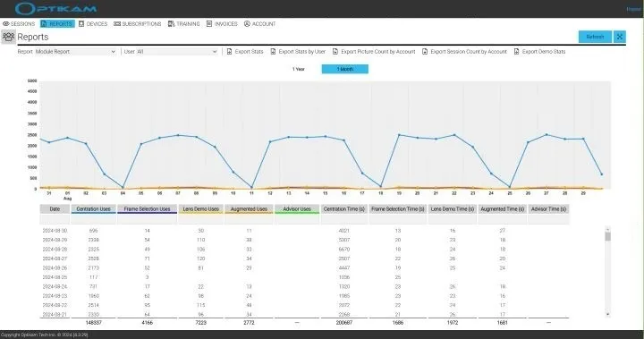The height and width of the screenshot is (339, 644).
Task: Click the Subscriptions card icon
Action: coord(117,24)
